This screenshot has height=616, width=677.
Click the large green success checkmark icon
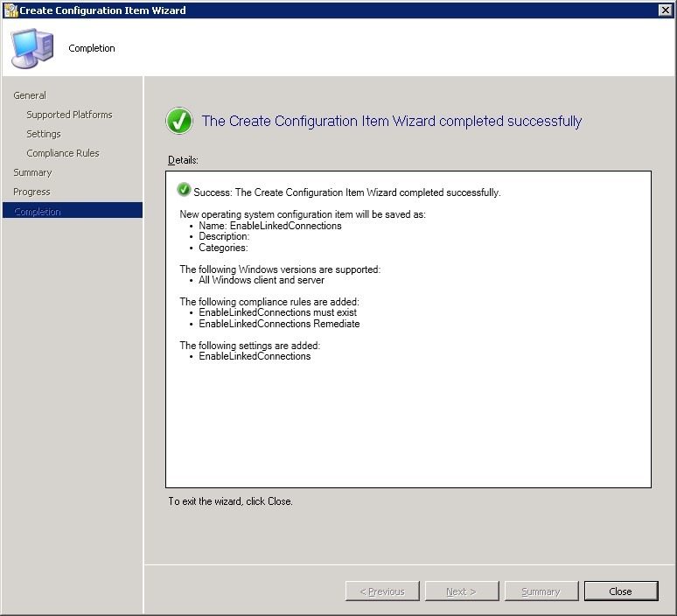(x=178, y=121)
